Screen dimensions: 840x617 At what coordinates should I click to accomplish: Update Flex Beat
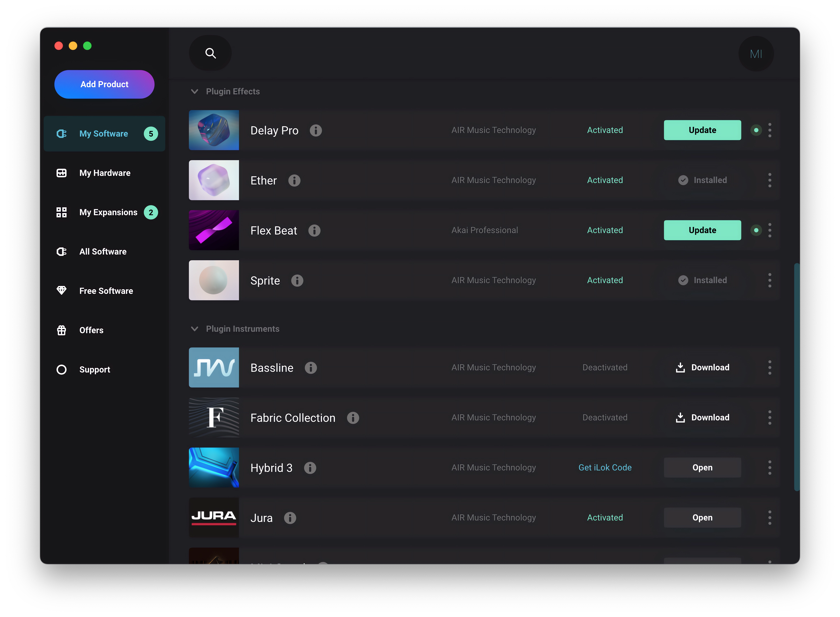[702, 230]
